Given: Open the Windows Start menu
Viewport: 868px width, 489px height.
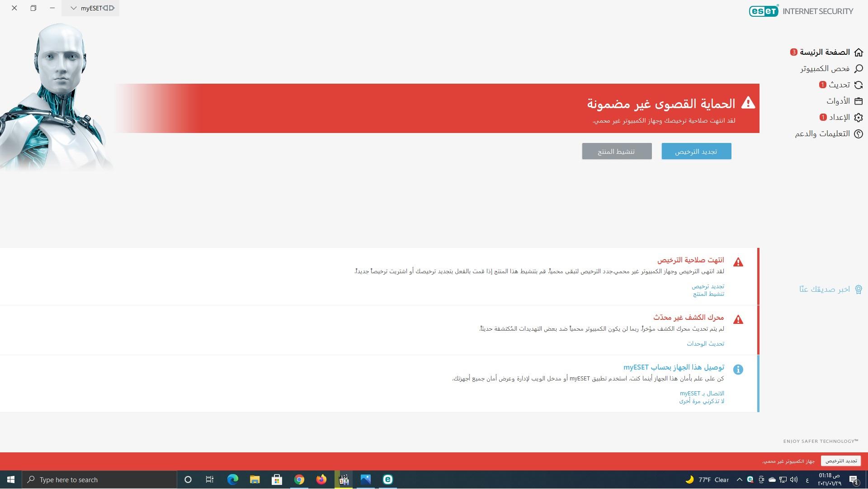Looking at the screenshot, I should (11, 480).
